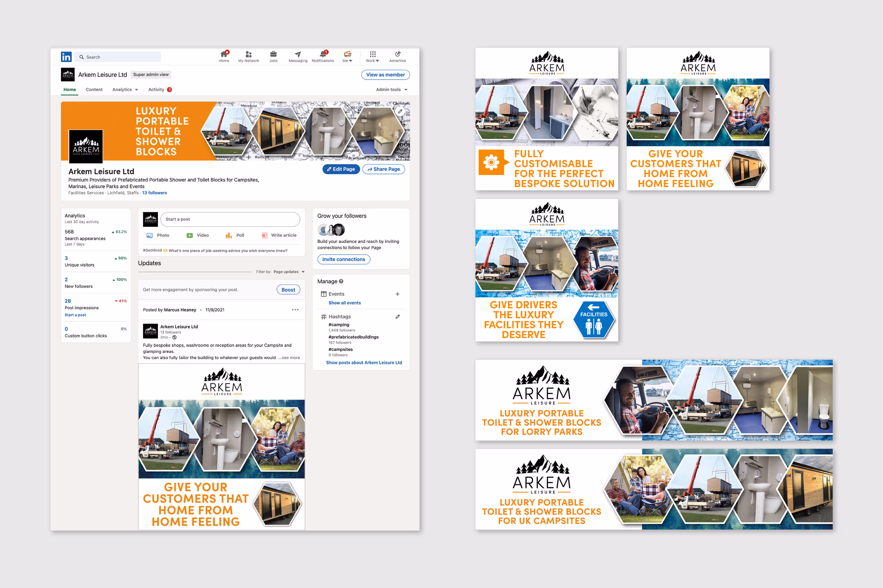The height and width of the screenshot is (588, 883).
Task: Click the Arkem Leisure profile logo
Action: [x=85, y=146]
